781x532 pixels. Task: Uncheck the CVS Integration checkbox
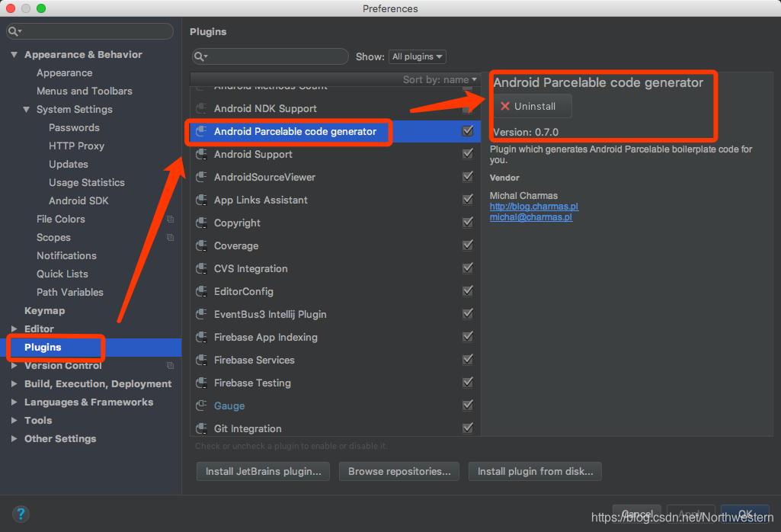pyautogui.click(x=468, y=268)
